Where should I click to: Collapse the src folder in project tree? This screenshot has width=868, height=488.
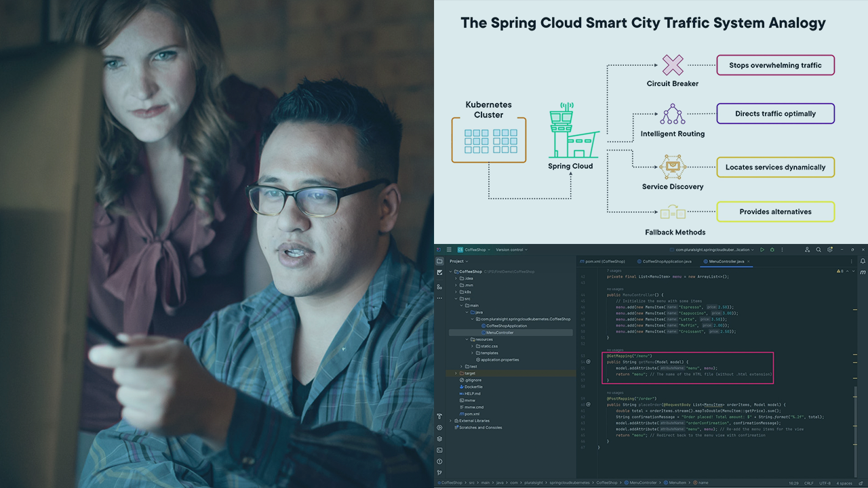(x=456, y=299)
